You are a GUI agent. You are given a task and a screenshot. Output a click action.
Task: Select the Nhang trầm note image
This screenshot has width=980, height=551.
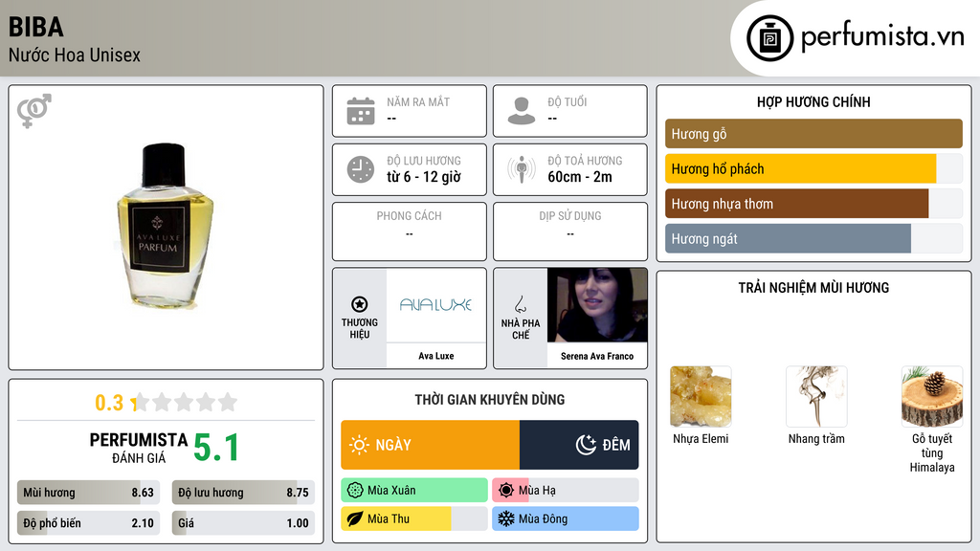[816, 397]
